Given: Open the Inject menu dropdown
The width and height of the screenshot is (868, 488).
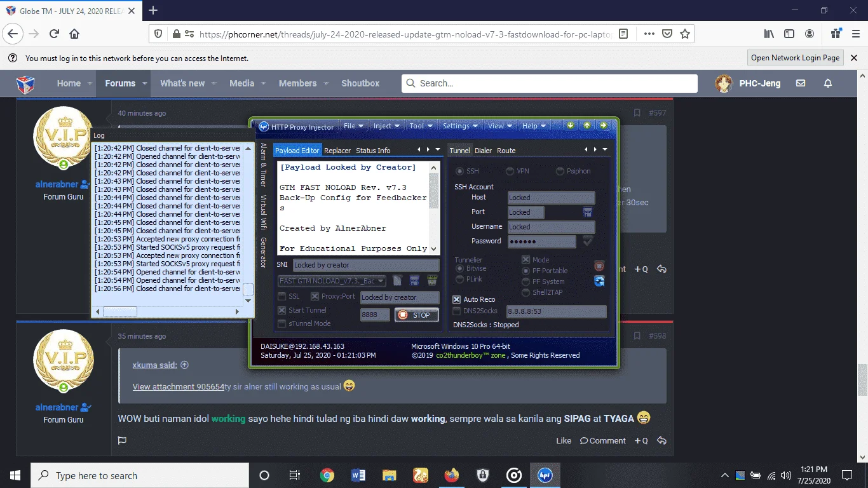Looking at the screenshot, I should click(x=386, y=126).
